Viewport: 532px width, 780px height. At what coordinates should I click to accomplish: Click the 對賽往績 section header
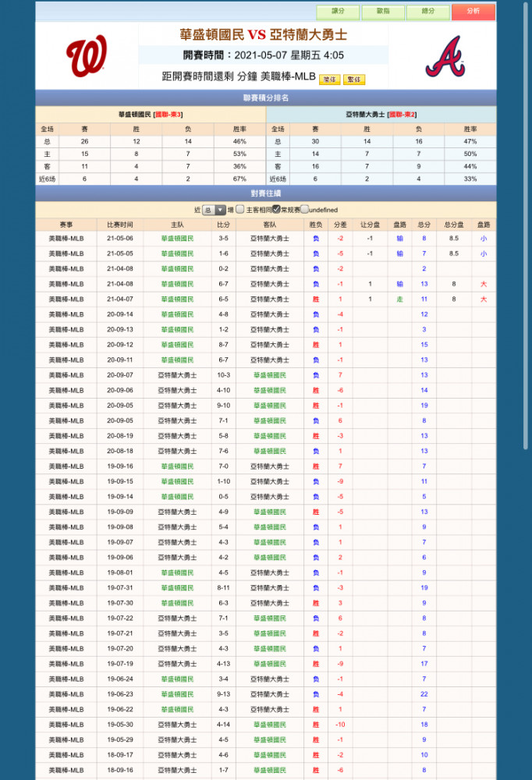266,193
